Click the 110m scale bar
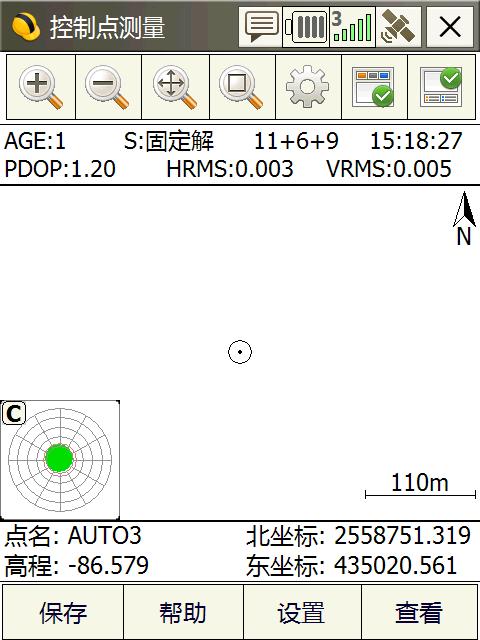This screenshot has width=480, height=640. [420, 487]
